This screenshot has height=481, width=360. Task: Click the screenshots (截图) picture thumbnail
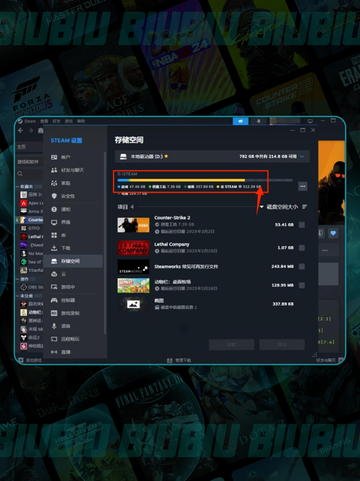point(133,304)
